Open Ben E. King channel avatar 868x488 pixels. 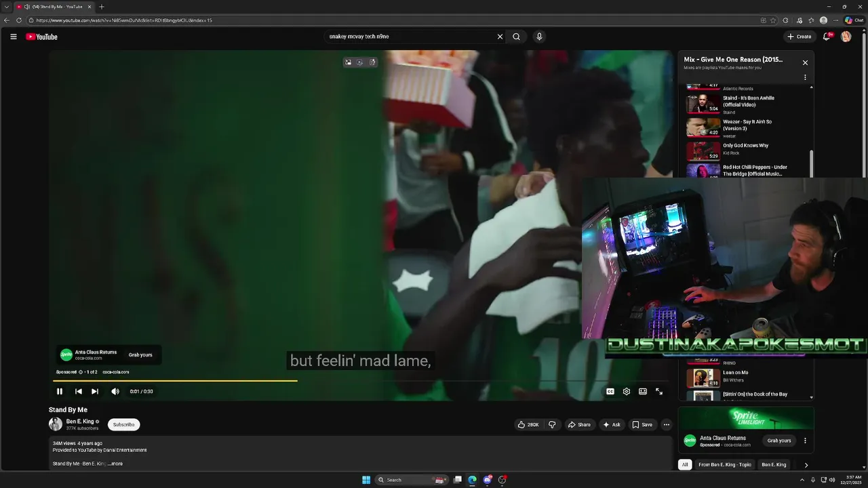coord(56,424)
